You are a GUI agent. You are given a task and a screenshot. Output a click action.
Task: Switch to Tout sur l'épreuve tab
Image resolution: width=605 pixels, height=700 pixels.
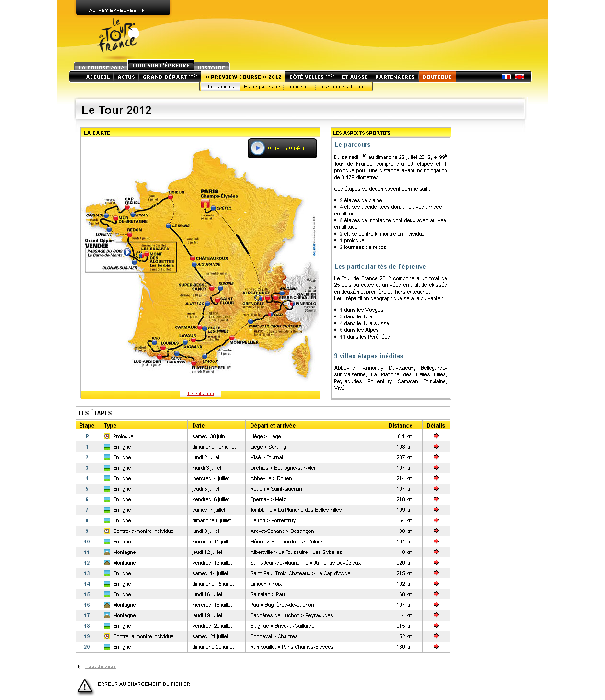tap(161, 65)
